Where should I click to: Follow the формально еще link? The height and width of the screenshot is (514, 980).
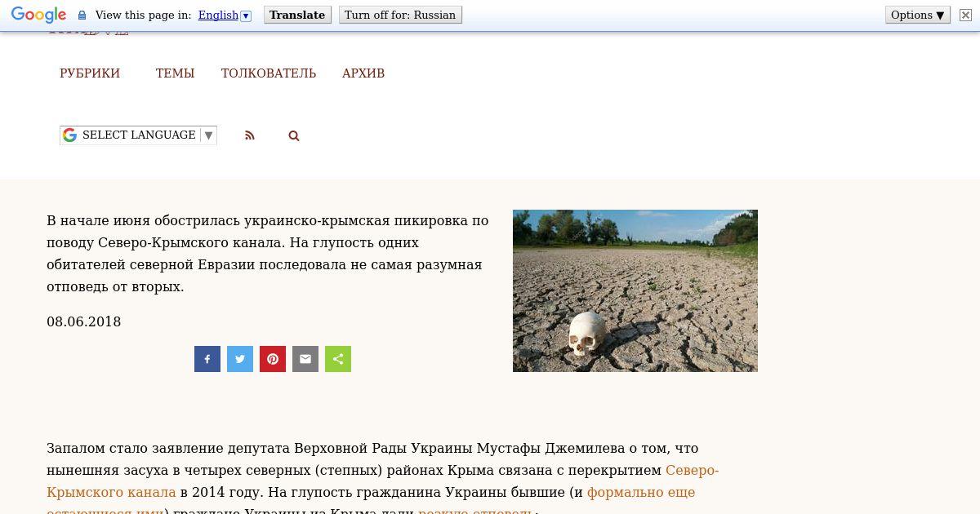pos(641,492)
